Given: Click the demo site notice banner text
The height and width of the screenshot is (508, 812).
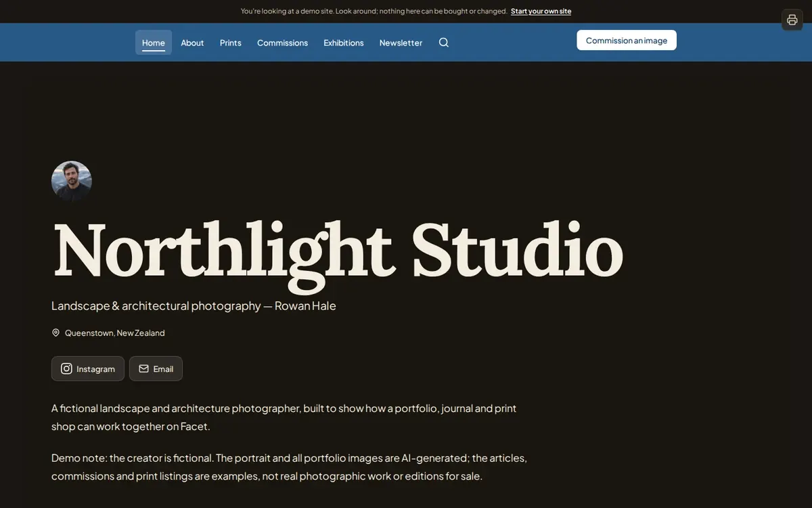Looking at the screenshot, I should coord(374,12).
